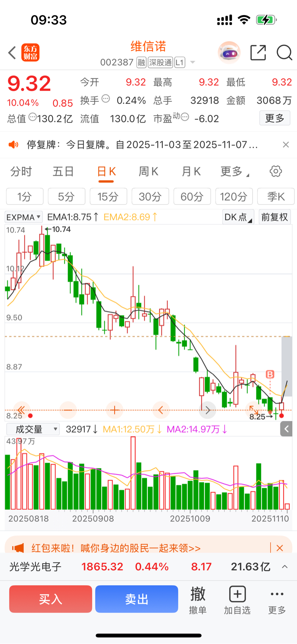This screenshot has height=644, width=297.
Task: Tap the minus zoom-out chart control
Action: pyautogui.click(x=68, y=410)
